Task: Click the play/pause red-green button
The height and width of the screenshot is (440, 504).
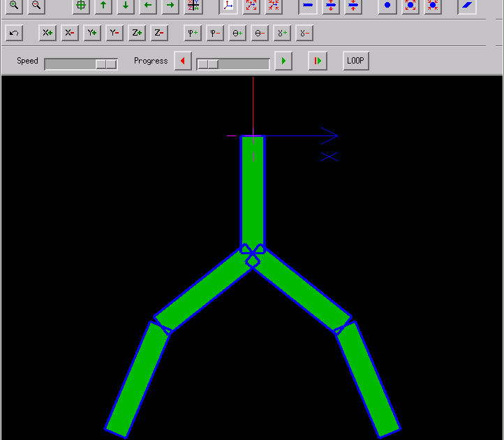Action: 318,61
